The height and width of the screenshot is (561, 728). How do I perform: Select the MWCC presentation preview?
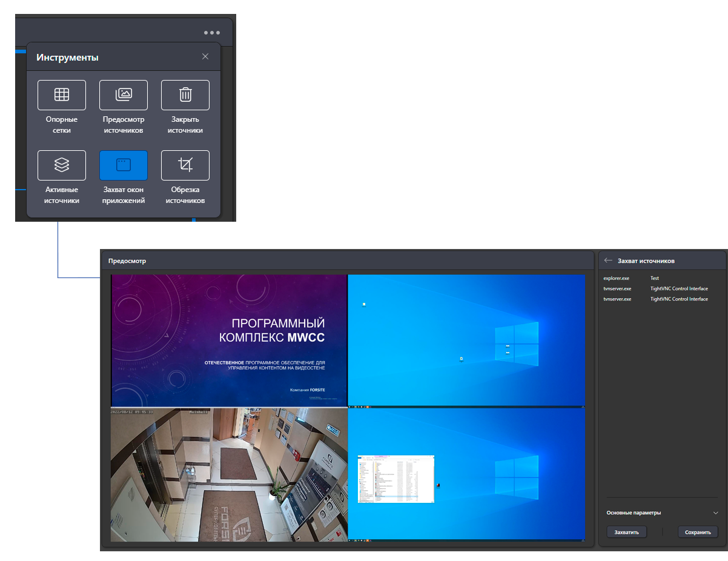pyautogui.click(x=229, y=340)
